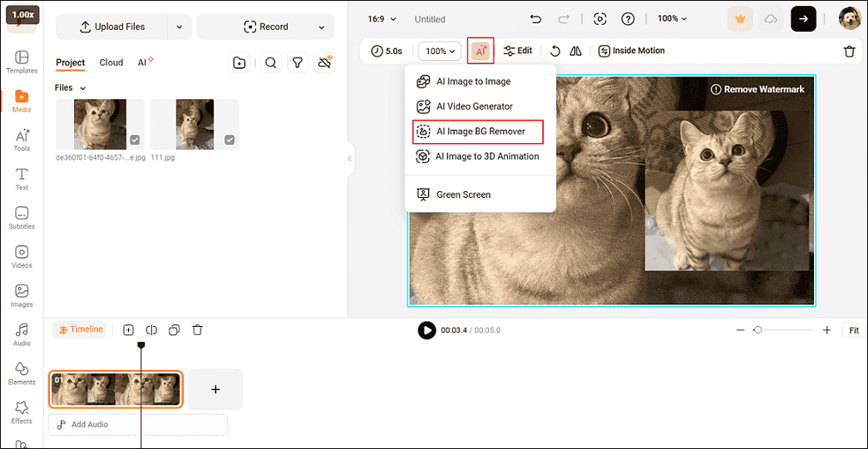Click the Fit timeline button
This screenshot has height=449, width=868.
(x=854, y=331)
